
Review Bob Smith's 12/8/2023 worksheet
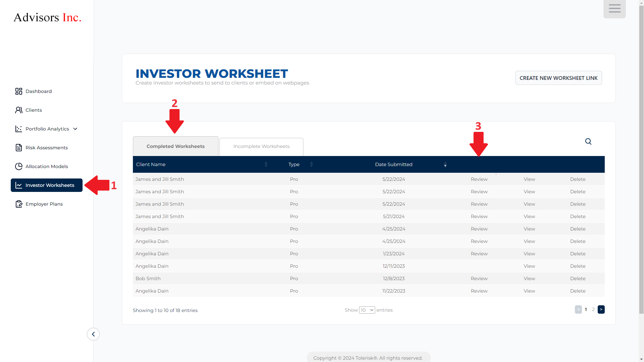coord(479,278)
